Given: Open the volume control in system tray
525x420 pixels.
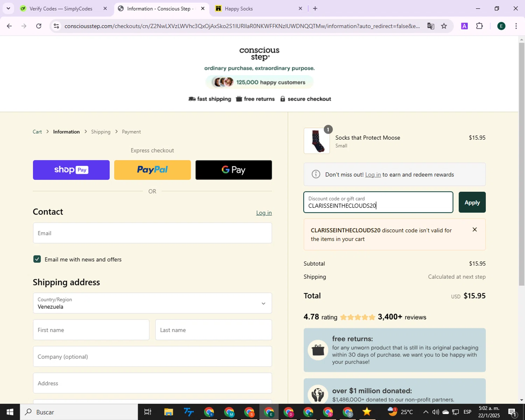Looking at the screenshot, I should point(435,412).
